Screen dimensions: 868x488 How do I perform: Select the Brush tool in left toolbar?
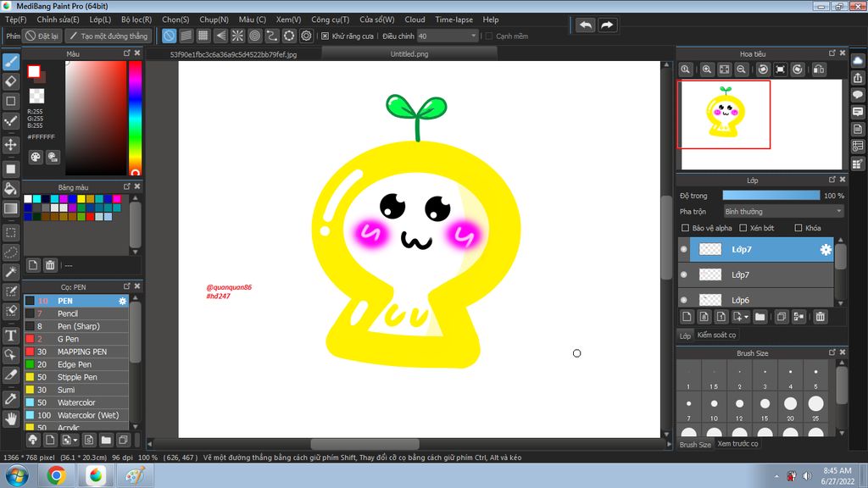10,62
